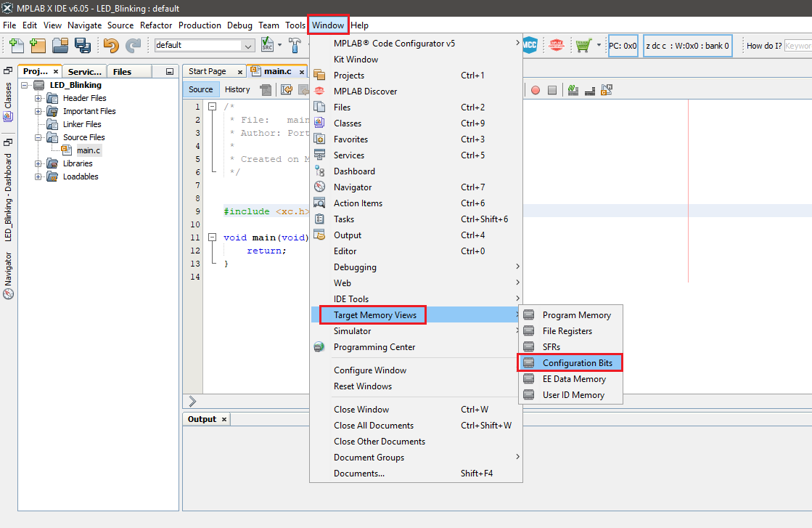
Task: Click the main.c file icon in tree
Action: 66,150
